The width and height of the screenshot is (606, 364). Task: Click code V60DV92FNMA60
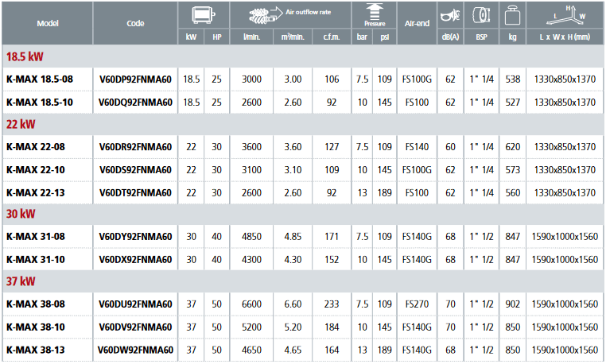coord(135,327)
